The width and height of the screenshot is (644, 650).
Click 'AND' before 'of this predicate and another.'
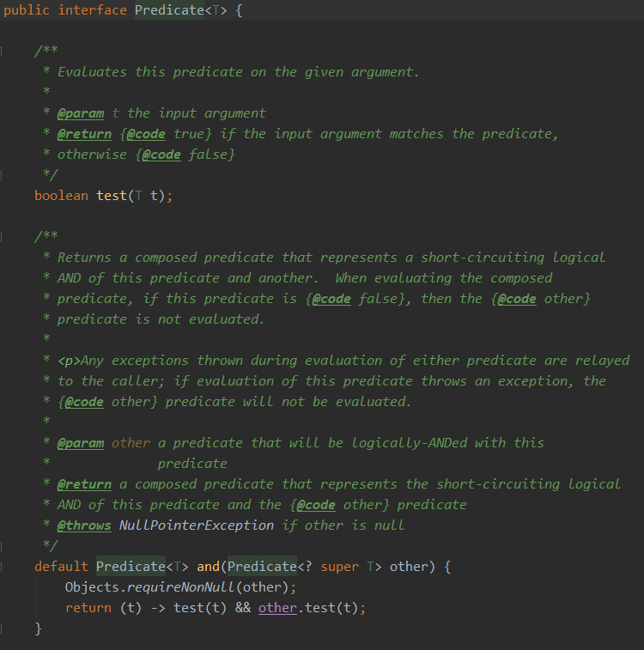click(x=69, y=278)
